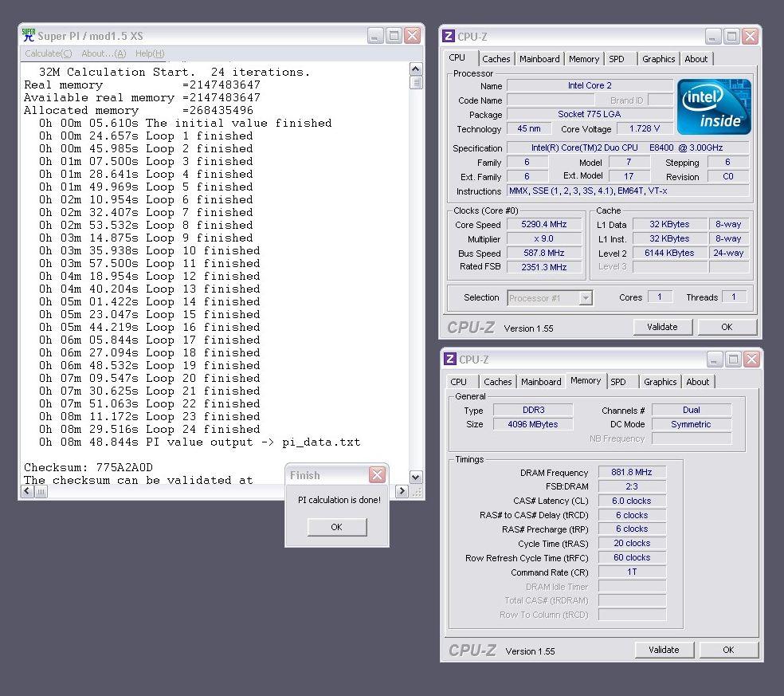Click the Bus Speed value 587.8 MHz
Screen dimensions: 784x696
click(544, 253)
